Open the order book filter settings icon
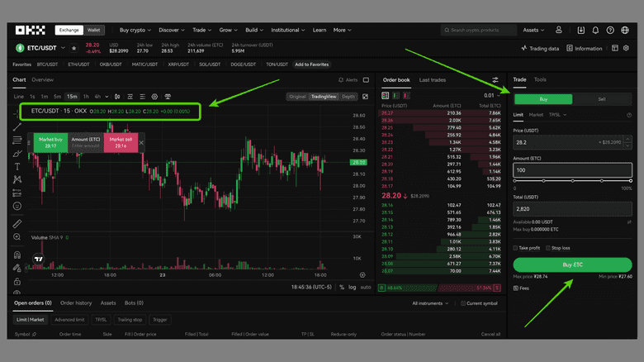 (x=495, y=80)
